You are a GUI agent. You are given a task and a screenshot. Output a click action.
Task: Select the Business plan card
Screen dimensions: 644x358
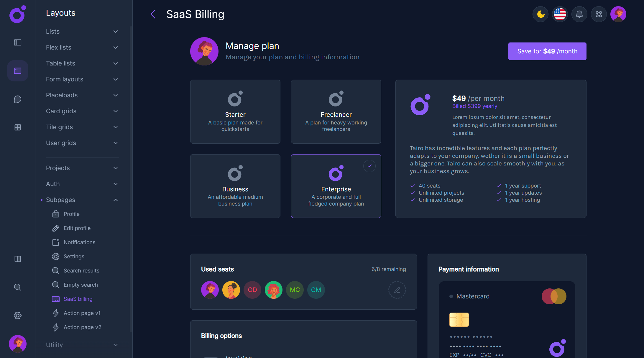click(x=235, y=186)
